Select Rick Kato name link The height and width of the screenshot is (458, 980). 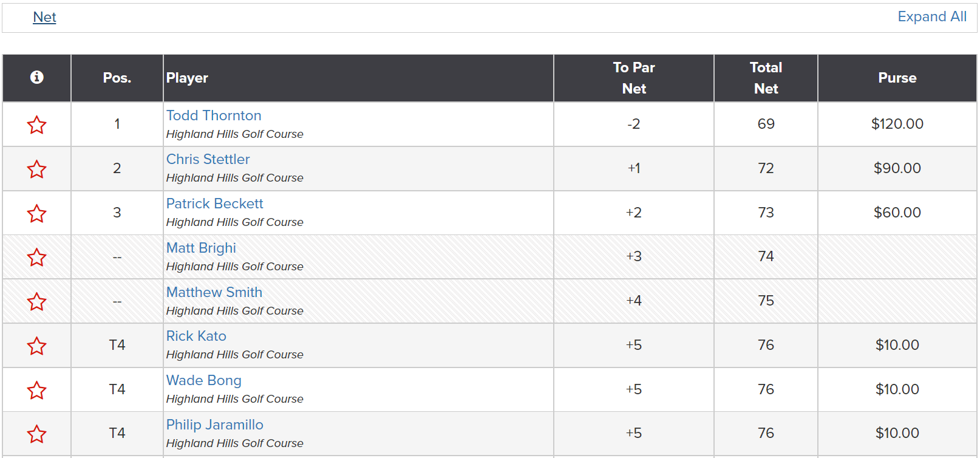(x=196, y=336)
